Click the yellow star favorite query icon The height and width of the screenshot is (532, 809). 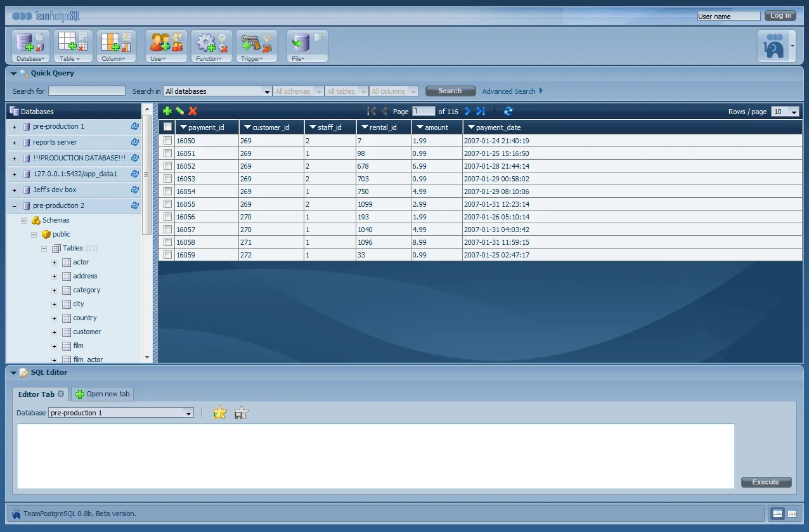219,413
